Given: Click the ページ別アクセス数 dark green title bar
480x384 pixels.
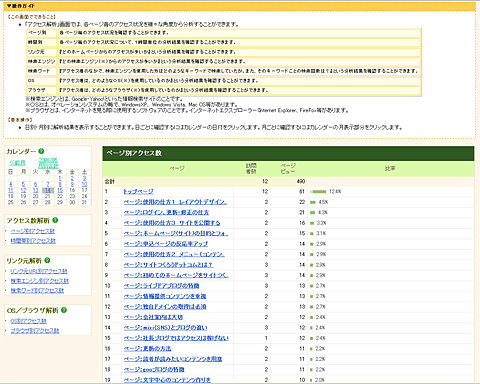Looking at the screenshot, I should click(x=288, y=153).
